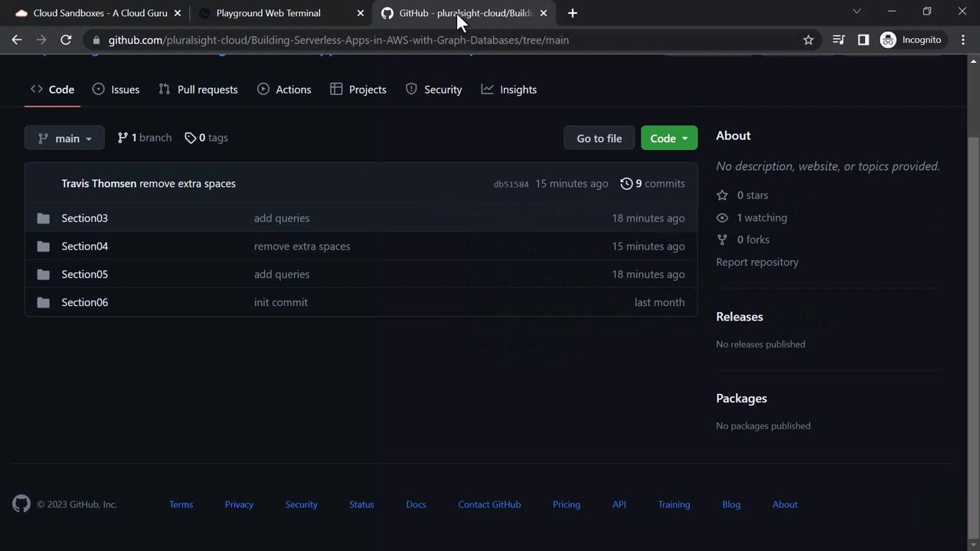Expand the main branch dropdown
This screenshot has height=551, width=980.
click(x=64, y=138)
